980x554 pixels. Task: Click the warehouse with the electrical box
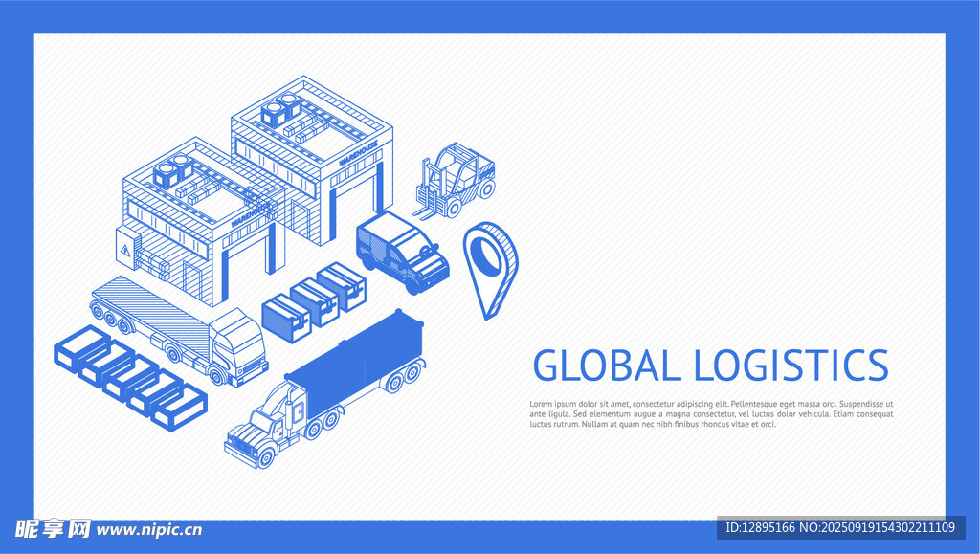pyautogui.click(x=200, y=222)
